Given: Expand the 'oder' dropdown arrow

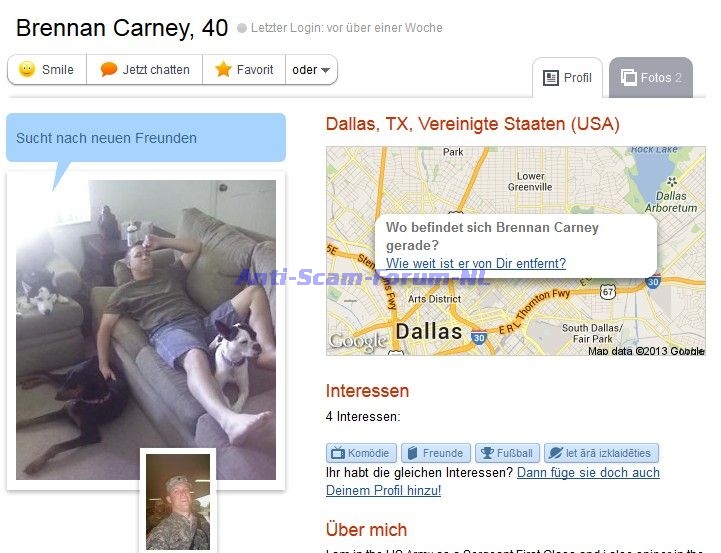Looking at the screenshot, I should [326, 70].
